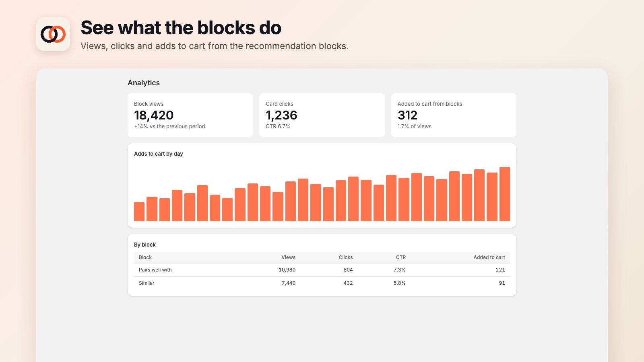Screen dimensions: 644x362
Task: Click the 10,980 views cell
Action: 287,270
